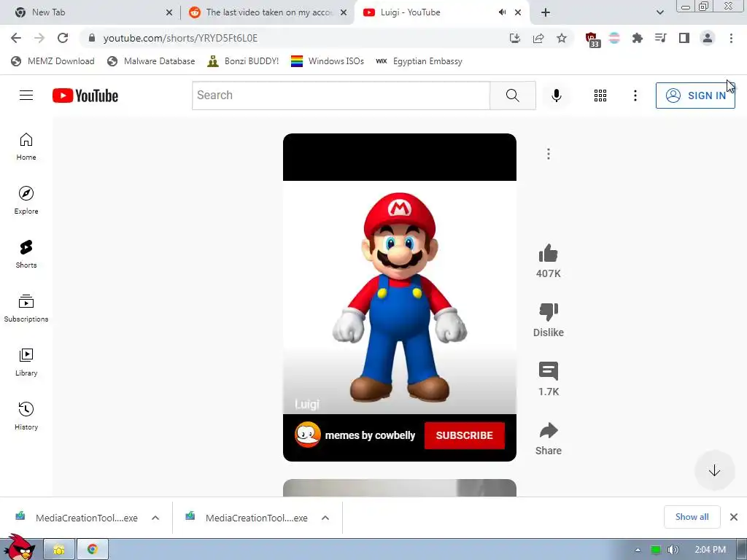Go to Home in the sidebar

pos(26,147)
